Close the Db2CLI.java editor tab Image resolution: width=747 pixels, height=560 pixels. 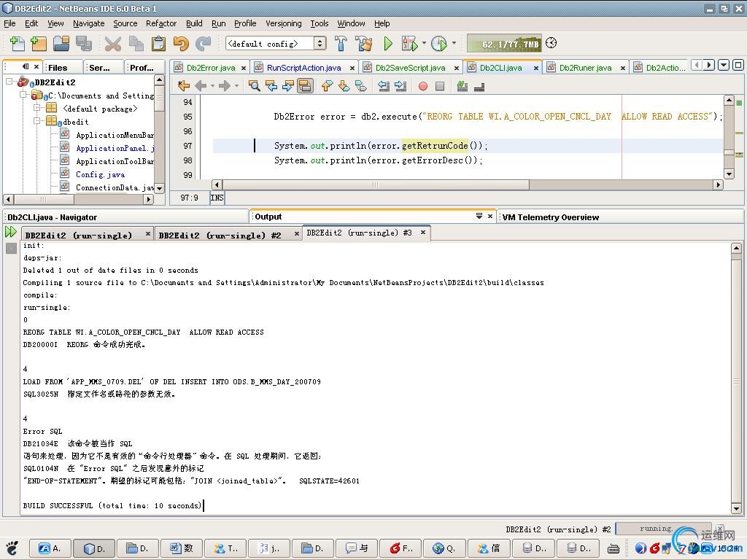(536, 68)
